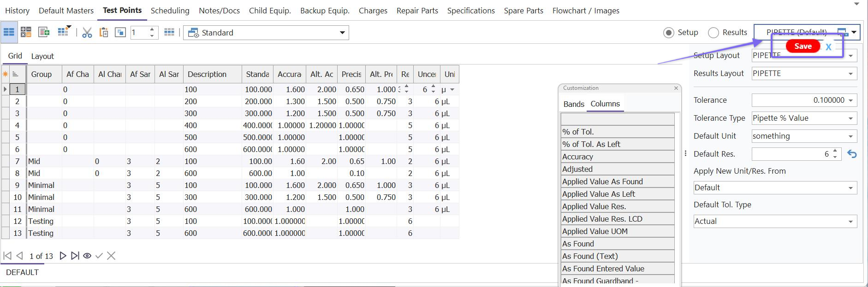Click the blue undo arrow beside Default Res.

pos(852,154)
